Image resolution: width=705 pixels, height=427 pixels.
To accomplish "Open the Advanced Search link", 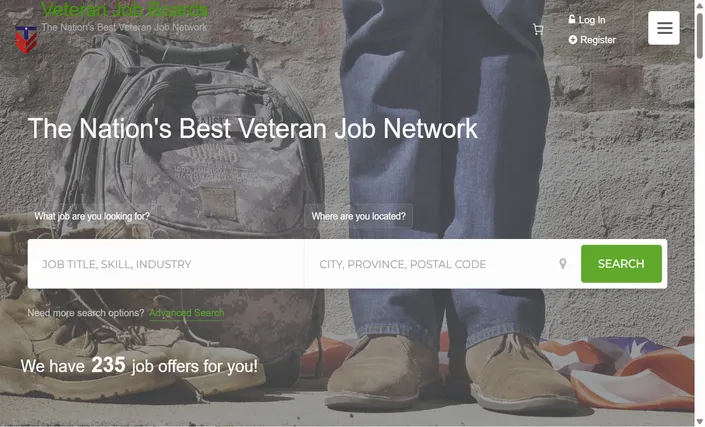I will coord(186,313).
